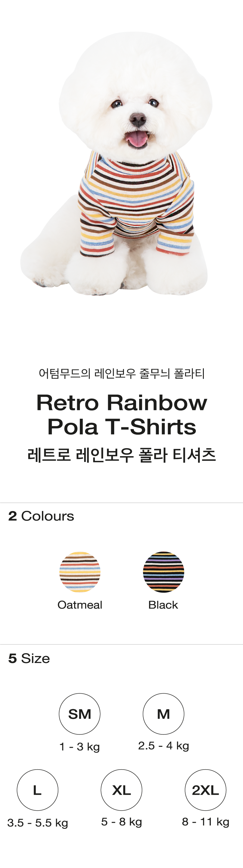243x868 pixels.
Task: Choose the SM size circle
Action: tap(80, 714)
